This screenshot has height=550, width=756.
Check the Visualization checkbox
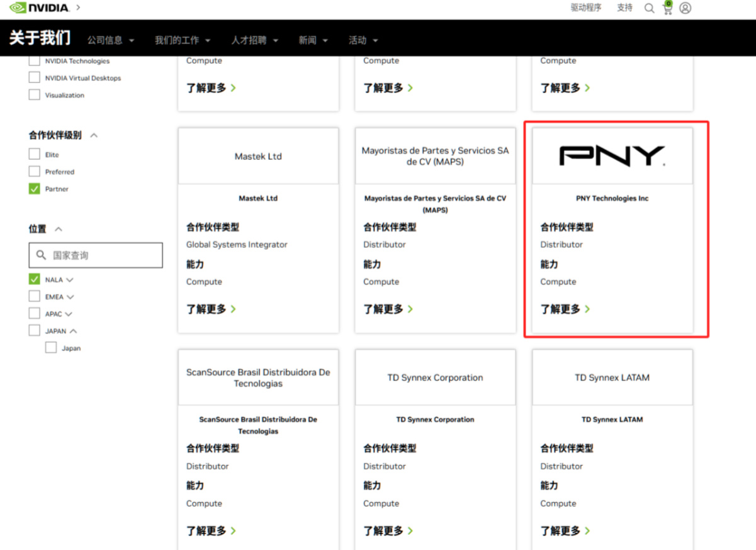point(34,94)
